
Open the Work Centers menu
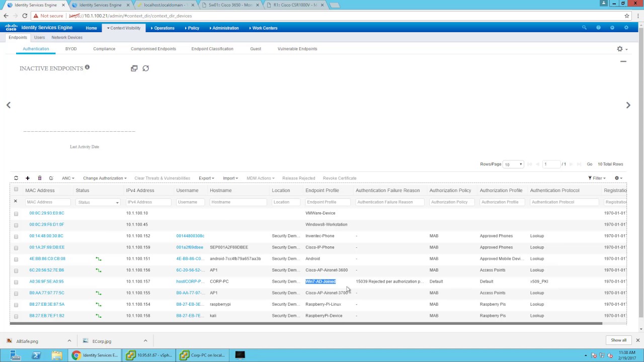(263, 28)
